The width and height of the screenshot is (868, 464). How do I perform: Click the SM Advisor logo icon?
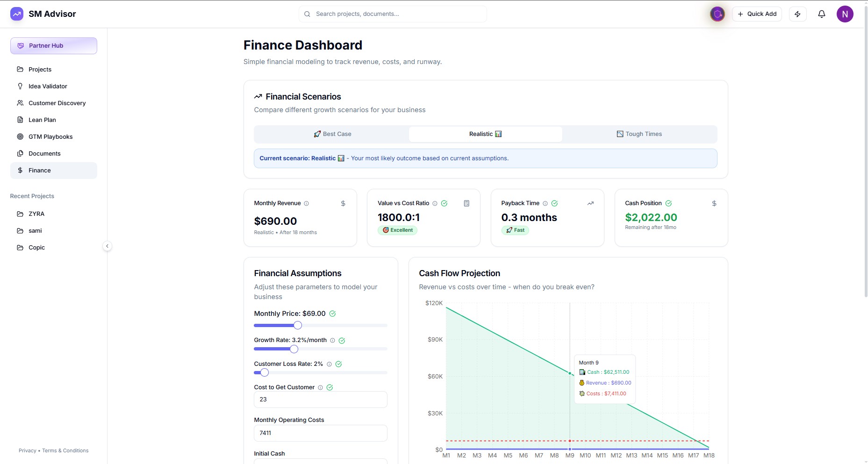pyautogui.click(x=17, y=14)
